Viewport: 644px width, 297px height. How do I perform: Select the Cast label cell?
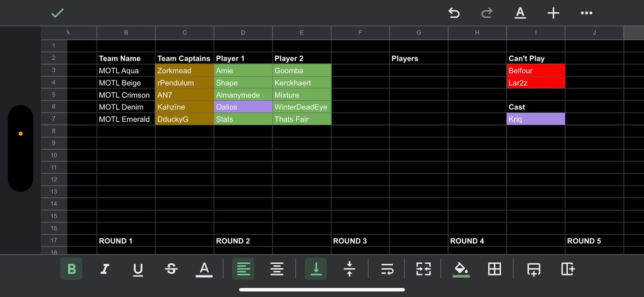coord(536,107)
